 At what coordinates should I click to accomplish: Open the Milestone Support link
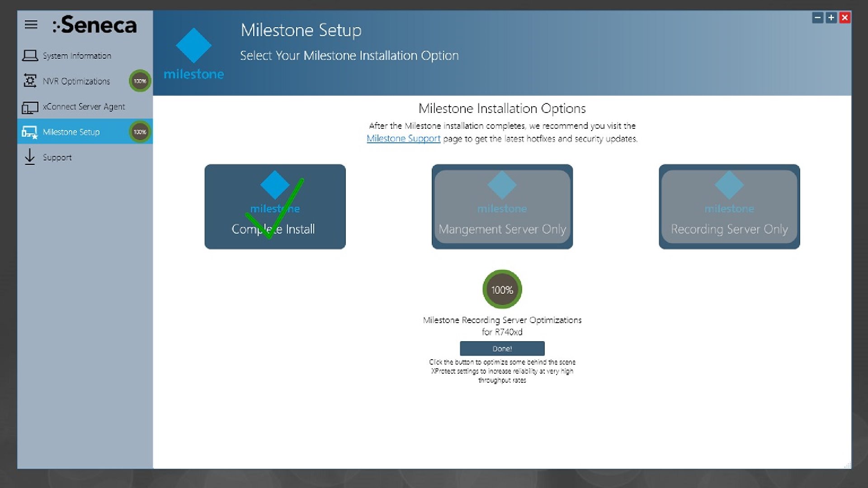click(403, 139)
